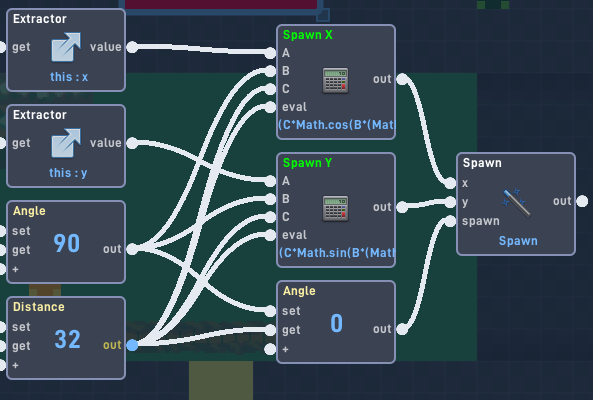Click the value port of the this:x Extractor
Viewport: 593px width, 400px height.
(x=132, y=47)
